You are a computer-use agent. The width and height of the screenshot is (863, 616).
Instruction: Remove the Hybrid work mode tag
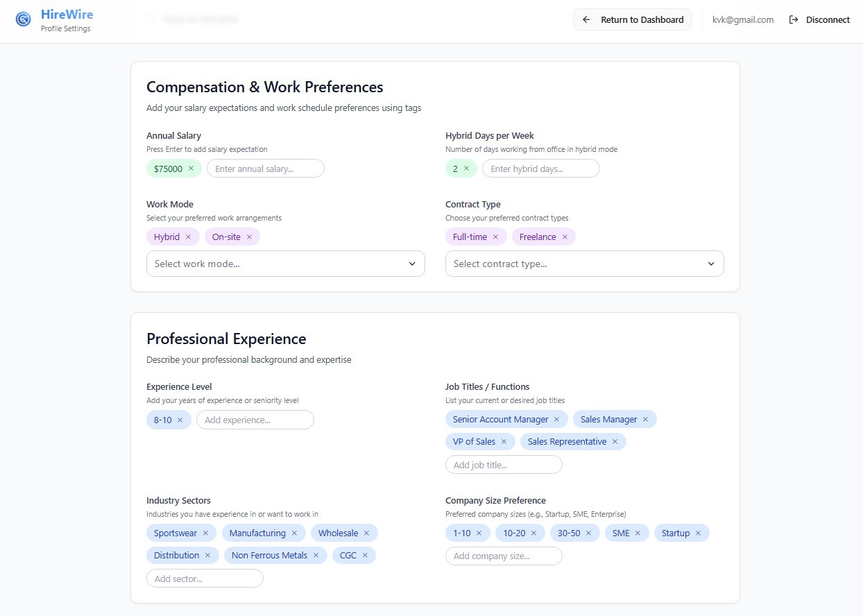point(188,237)
